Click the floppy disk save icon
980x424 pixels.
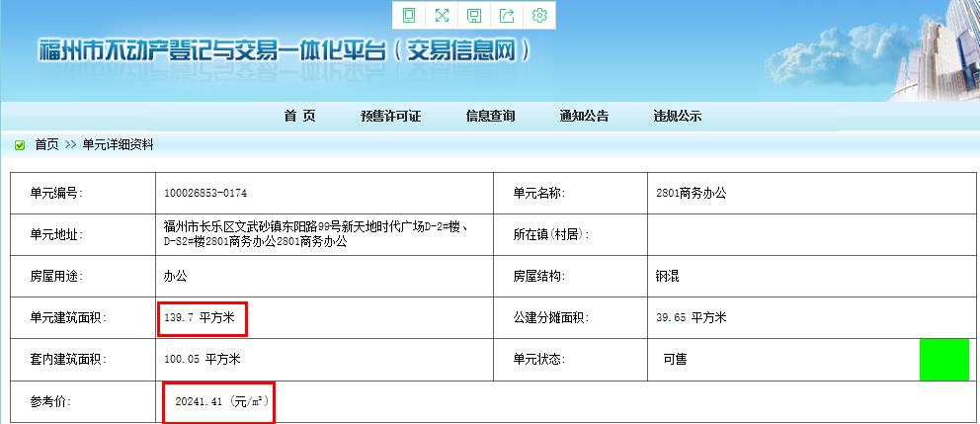tap(474, 16)
